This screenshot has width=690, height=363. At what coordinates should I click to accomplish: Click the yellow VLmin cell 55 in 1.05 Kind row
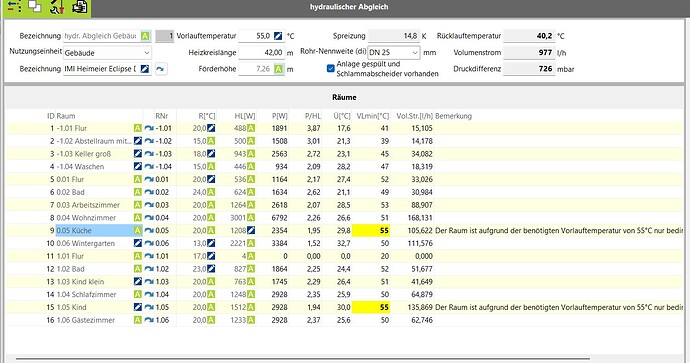[x=371, y=307]
